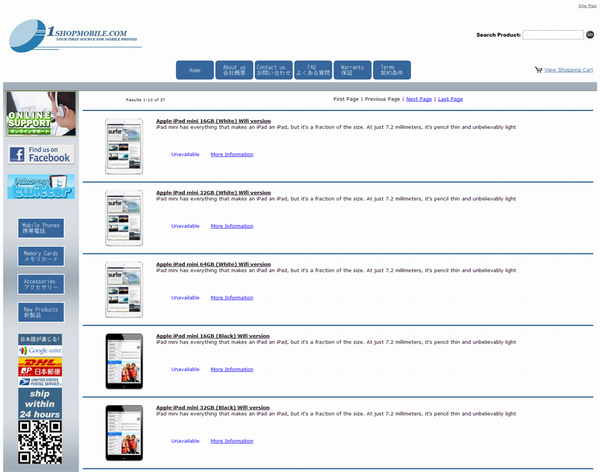
Task: Open the Follow us on Twitter badge
Action: [41, 187]
